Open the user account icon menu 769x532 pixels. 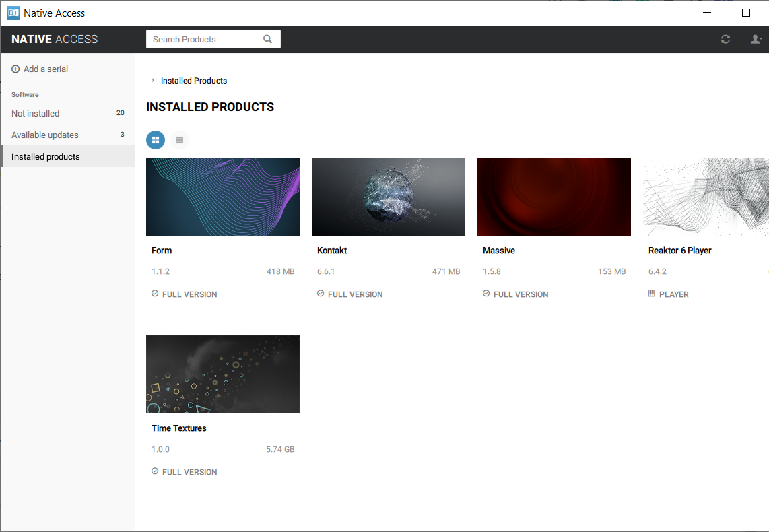coord(756,39)
